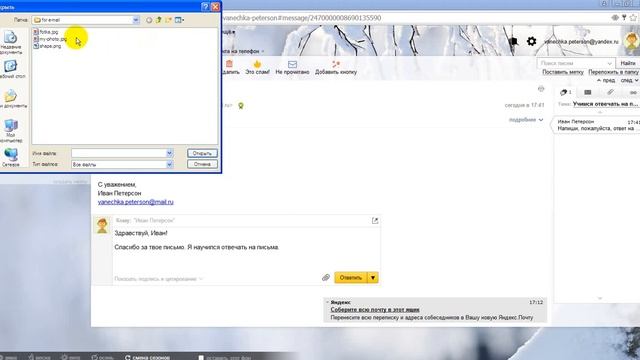
Task: Click the Отмена button in the dialog
Action: click(202, 164)
